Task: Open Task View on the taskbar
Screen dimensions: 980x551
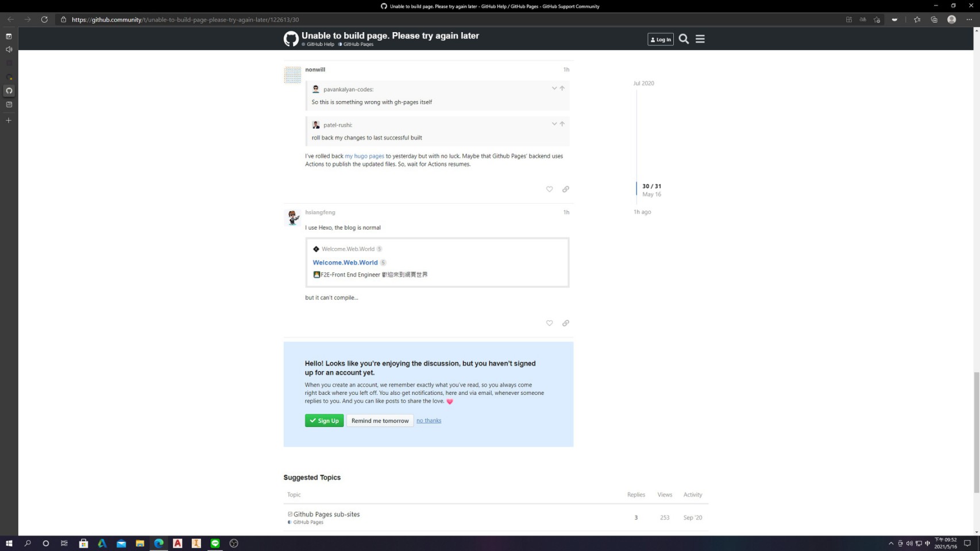Action: (x=64, y=544)
